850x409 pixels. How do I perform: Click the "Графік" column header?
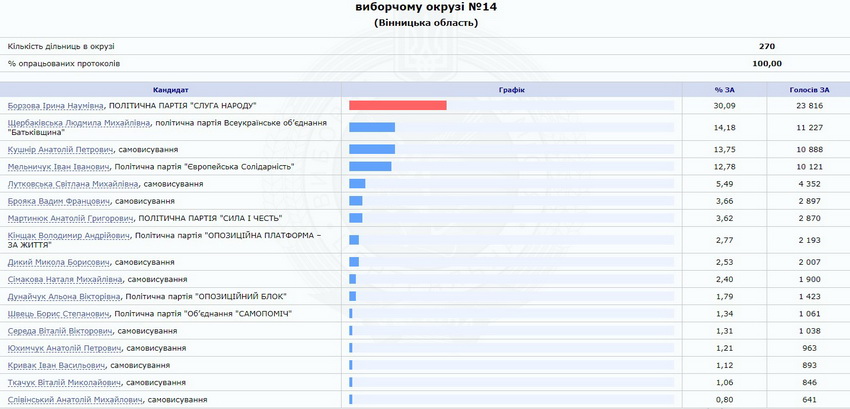(511, 90)
